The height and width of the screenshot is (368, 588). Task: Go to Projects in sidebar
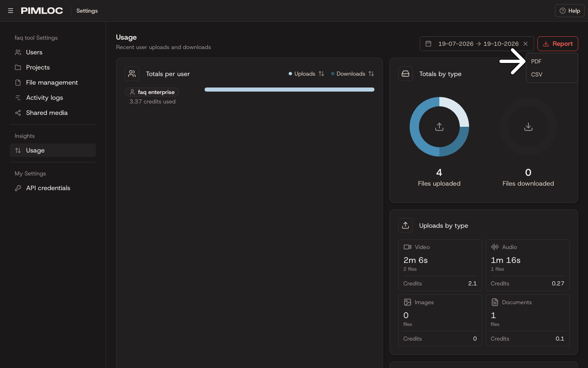[53, 67]
